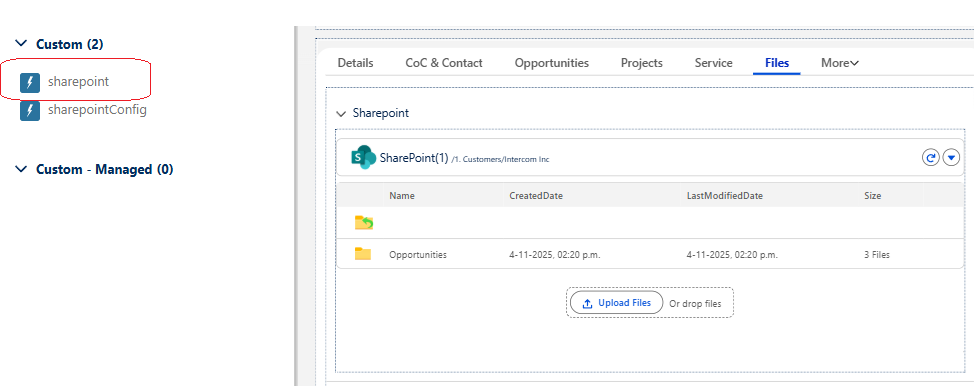Click the Custom - Managed (0) heading
The height and width of the screenshot is (386, 974).
click(x=104, y=169)
